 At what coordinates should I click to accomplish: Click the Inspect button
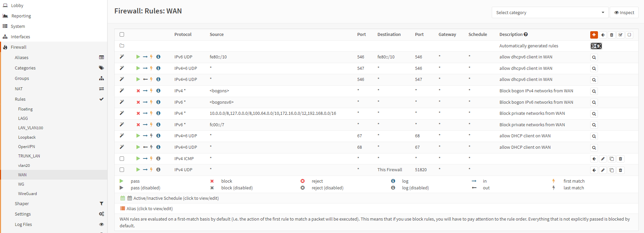pos(624,12)
